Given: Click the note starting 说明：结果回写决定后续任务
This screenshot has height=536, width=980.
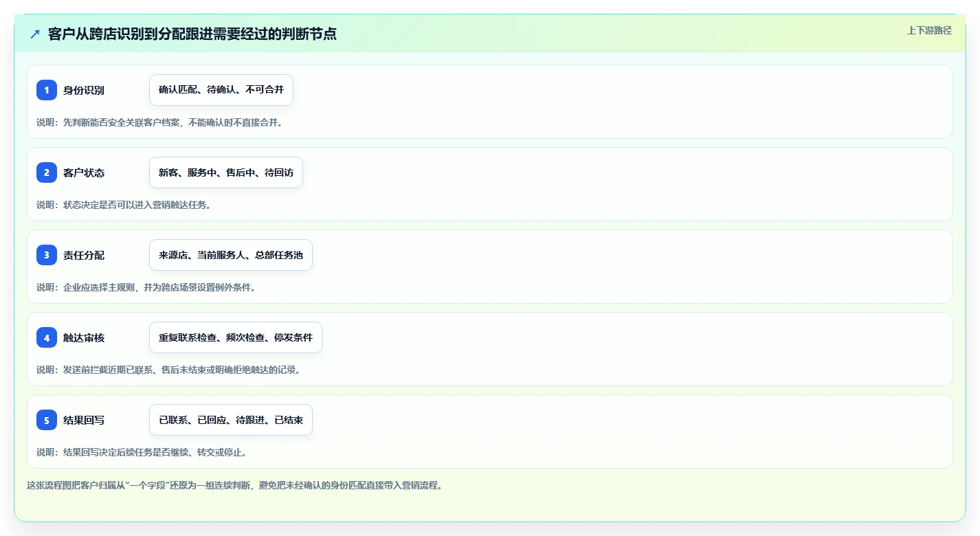Looking at the screenshot, I should [x=142, y=452].
